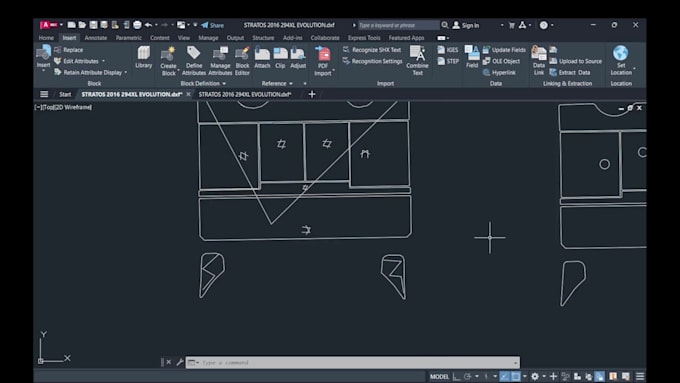680x383 pixels.
Task: Toggle the highlighted annotation scale icon in status bar
Action: click(x=600, y=376)
